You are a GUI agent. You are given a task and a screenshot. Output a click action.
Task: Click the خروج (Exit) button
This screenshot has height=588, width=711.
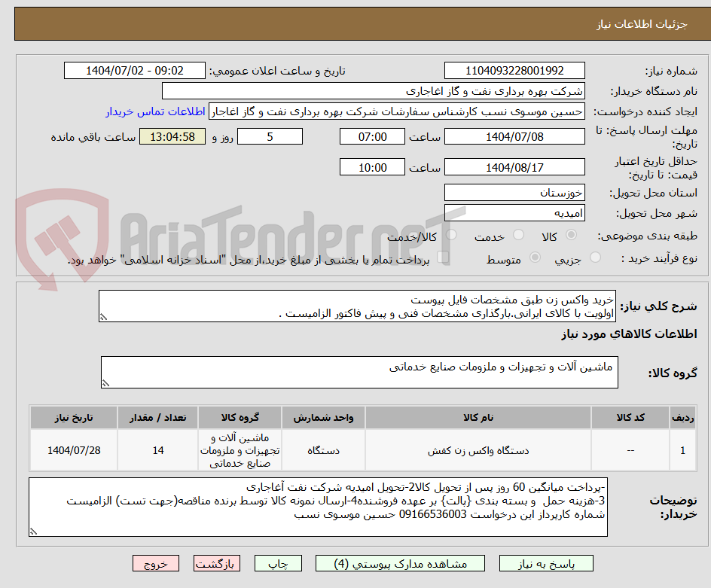156,563
